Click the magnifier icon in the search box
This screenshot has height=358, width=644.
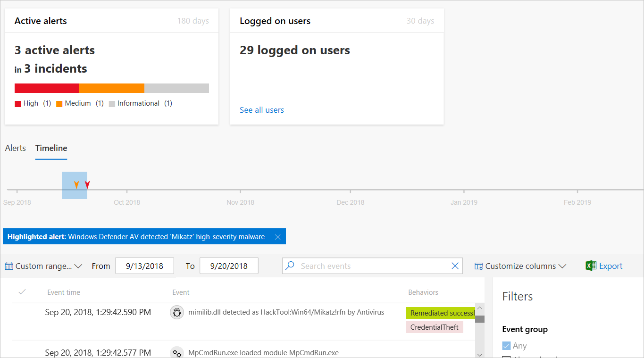(x=290, y=266)
